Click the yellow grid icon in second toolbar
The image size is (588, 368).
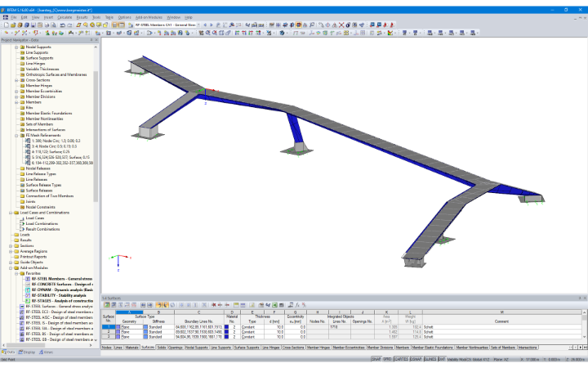[x=346, y=33]
